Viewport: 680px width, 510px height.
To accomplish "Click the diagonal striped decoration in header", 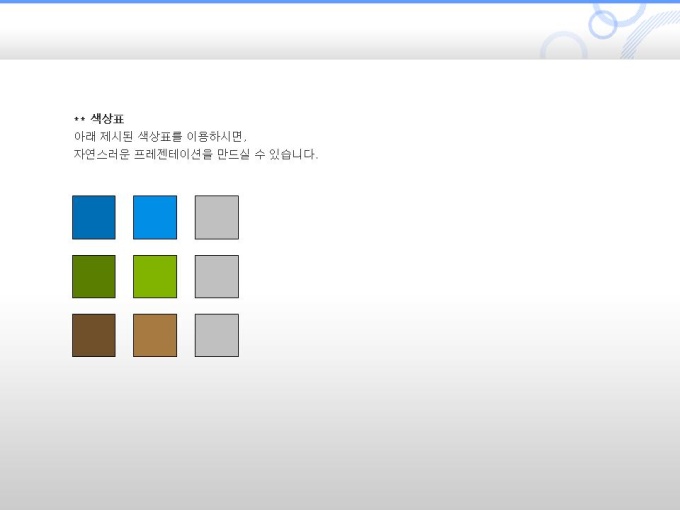I will pyautogui.click(x=649, y=35).
